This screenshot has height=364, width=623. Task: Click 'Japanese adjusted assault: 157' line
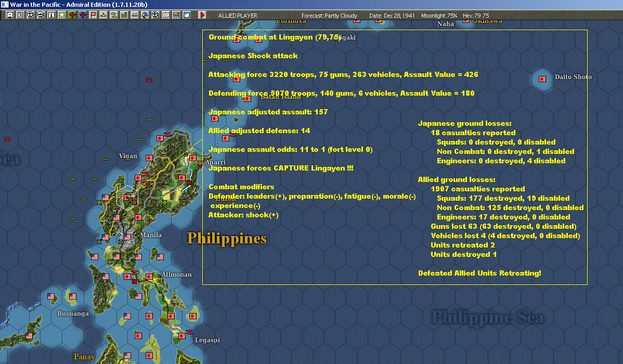(268, 112)
